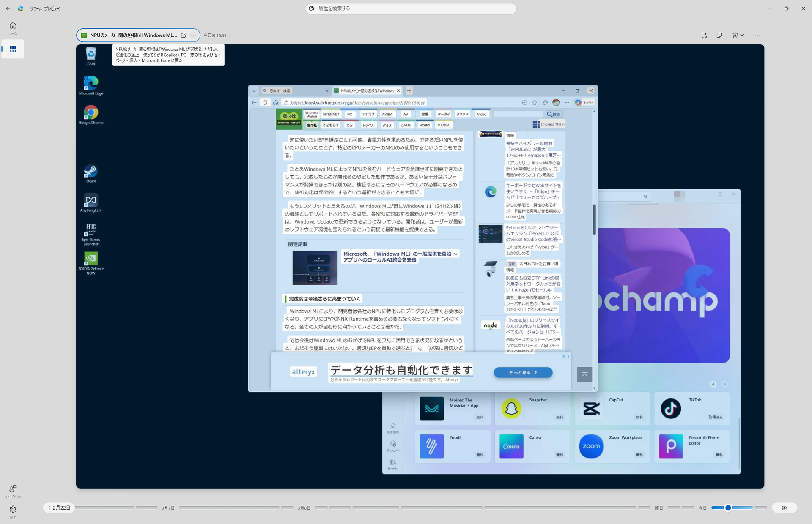Reopen the page with the launch icon
Screen dimensions: 812x524
184,35
